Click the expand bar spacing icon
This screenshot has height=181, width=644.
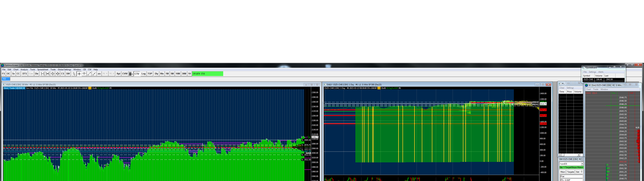(42, 74)
